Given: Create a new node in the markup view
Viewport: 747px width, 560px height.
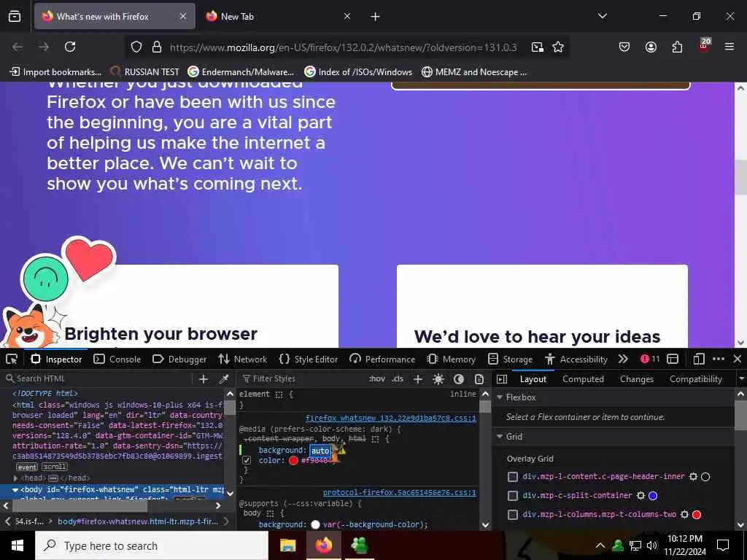Looking at the screenshot, I should 204,379.
